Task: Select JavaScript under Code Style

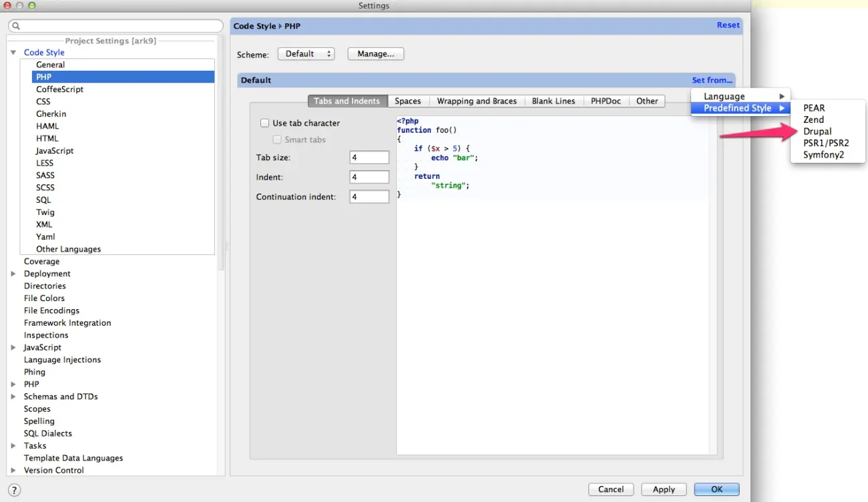Action: pyautogui.click(x=55, y=151)
